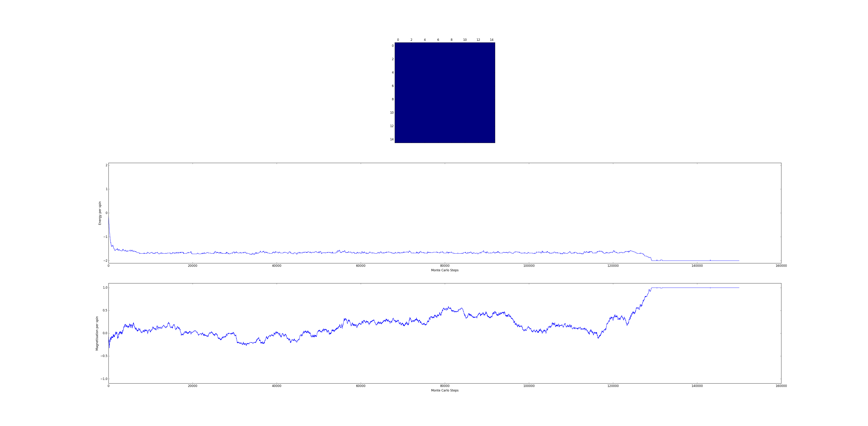
Task: Click the 'Magnetisation per spin' y-axis label
Action: (97, 333)
